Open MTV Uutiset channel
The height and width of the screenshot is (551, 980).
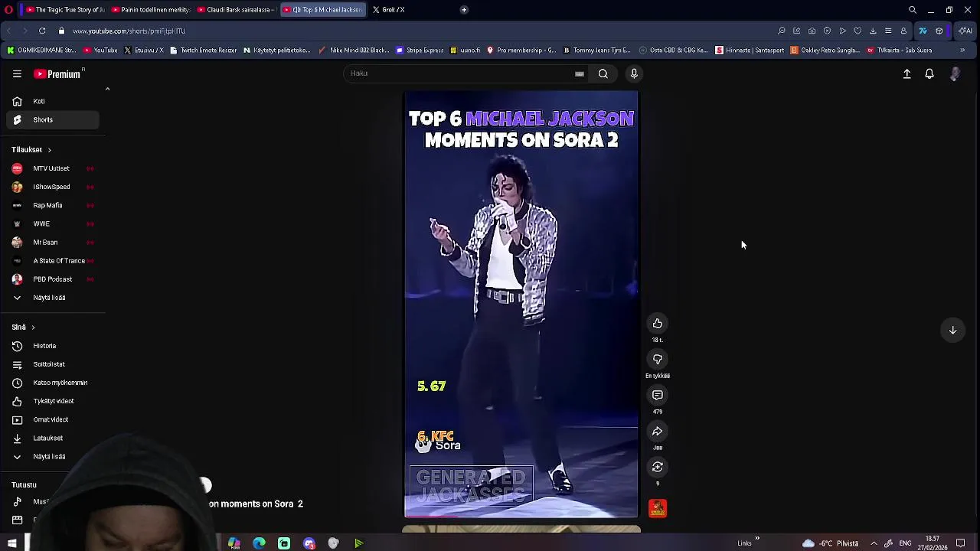tap(53, 168)
